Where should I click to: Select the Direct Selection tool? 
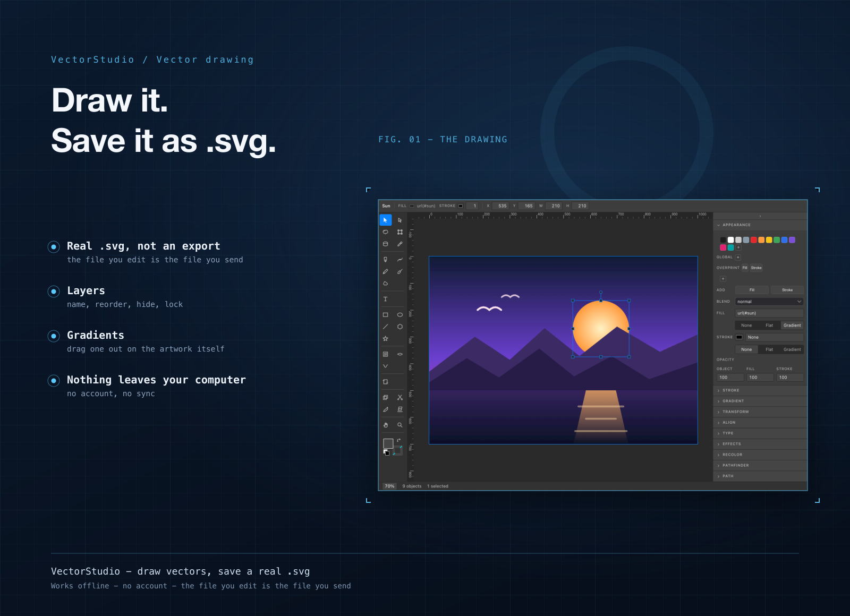(400, 220)
